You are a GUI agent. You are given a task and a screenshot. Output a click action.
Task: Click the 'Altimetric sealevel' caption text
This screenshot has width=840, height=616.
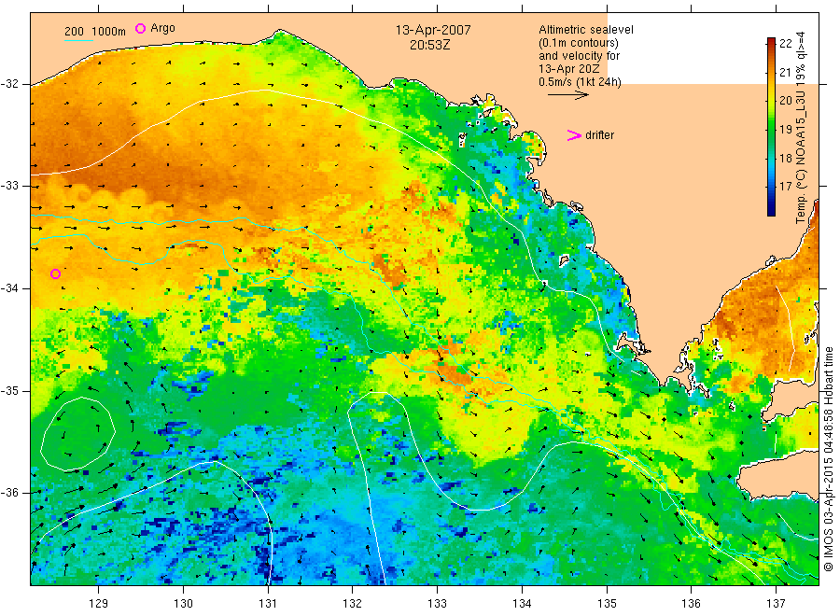(x=585, y=30)
